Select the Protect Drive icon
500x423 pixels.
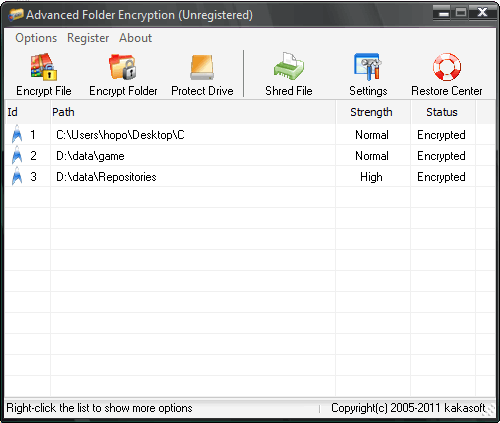pos(202,67)
